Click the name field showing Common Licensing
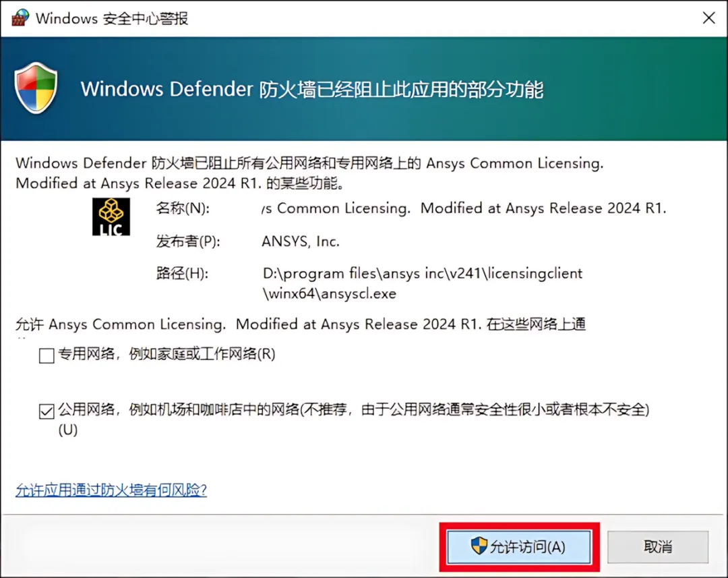The width and height of the screenshot is (728, 578). pyautogui.click(x=464, y=208)
